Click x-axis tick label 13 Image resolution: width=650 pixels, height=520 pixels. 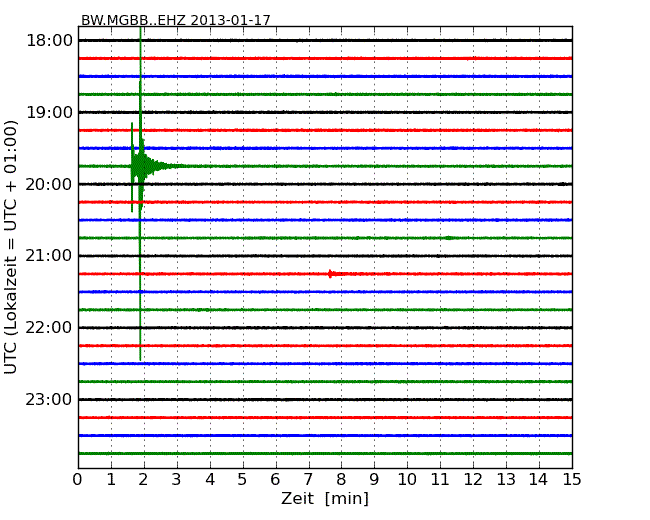point(506,480)
